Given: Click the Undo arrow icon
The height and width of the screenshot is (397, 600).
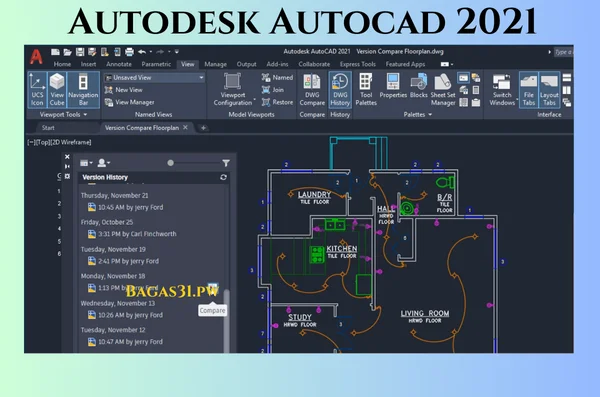Looking at the screenshot, I should (142, 52).
